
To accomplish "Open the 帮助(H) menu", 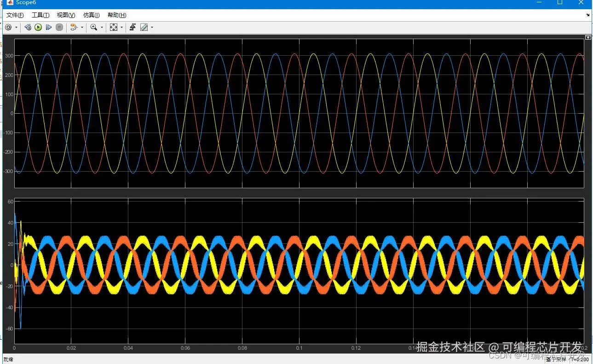I will pos(117,15).
